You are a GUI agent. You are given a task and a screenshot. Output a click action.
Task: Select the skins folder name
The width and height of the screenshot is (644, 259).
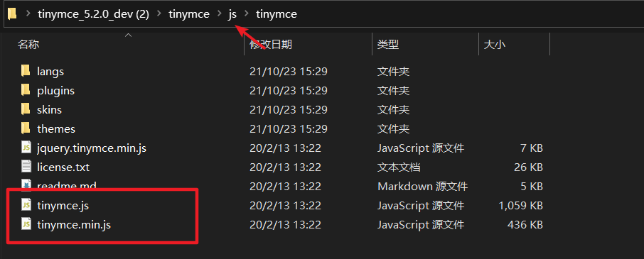click(49, 109)
